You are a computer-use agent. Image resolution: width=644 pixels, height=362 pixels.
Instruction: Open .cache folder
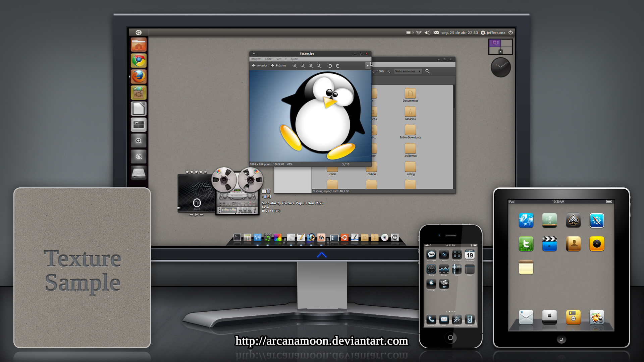click(x=332, y=171)
